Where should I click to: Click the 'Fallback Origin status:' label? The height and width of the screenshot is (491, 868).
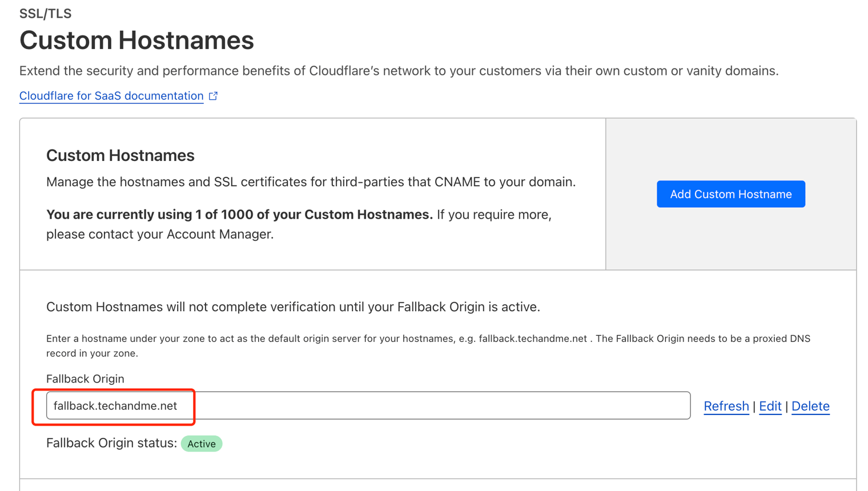[111, 443]
